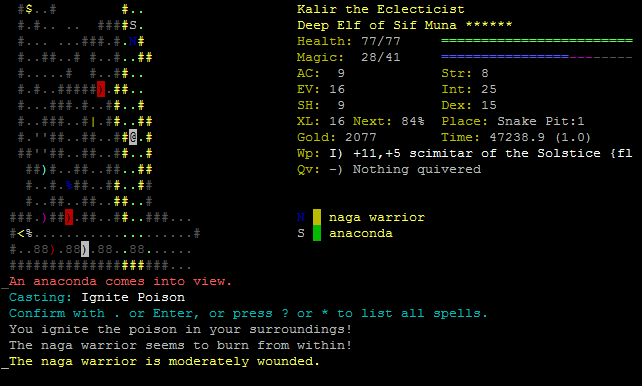Click the yellow naga warrior health swatch
Screen dimensions: 642x386
coord(317,217)
